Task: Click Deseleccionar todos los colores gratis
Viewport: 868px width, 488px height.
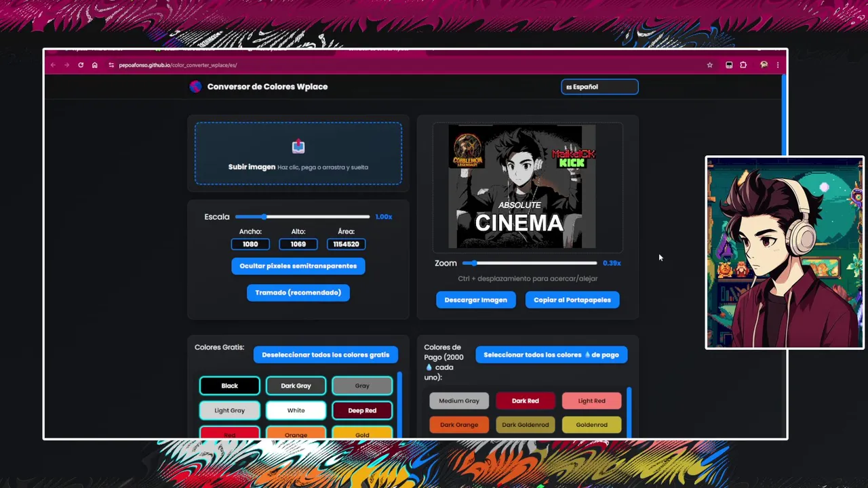Action: [325, 354]
